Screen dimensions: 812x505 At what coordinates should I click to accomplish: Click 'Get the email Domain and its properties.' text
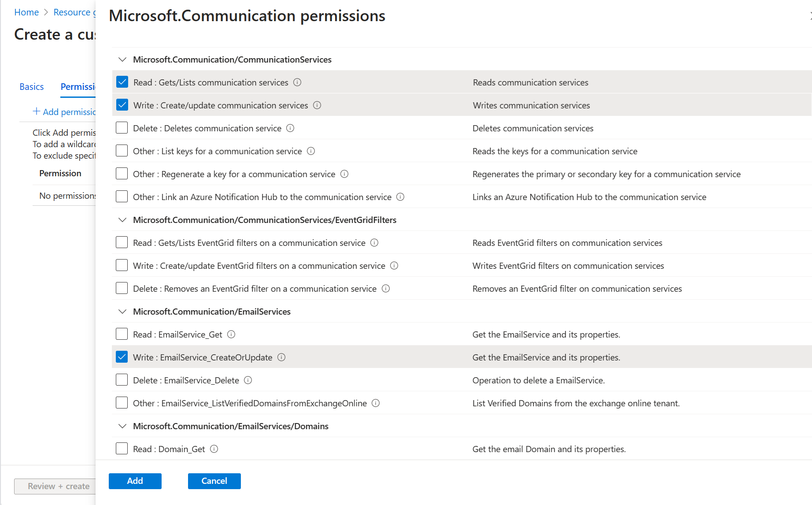coord(549,449)
